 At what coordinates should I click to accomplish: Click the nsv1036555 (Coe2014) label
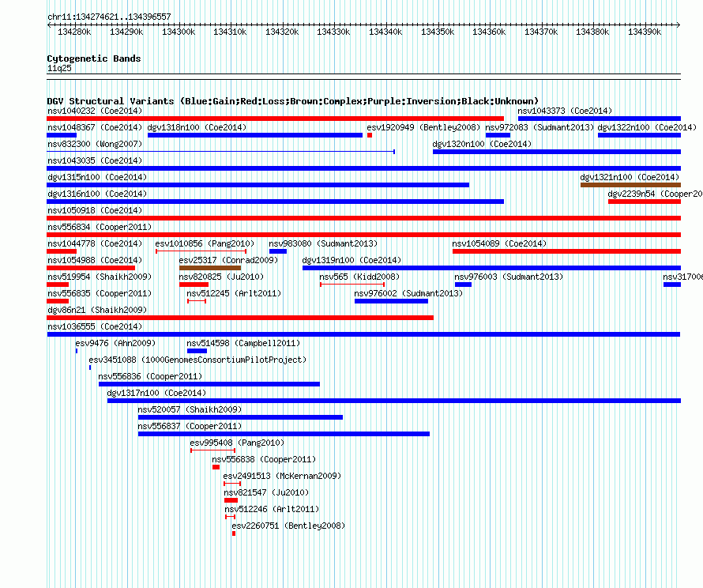[x=95, y=326]
